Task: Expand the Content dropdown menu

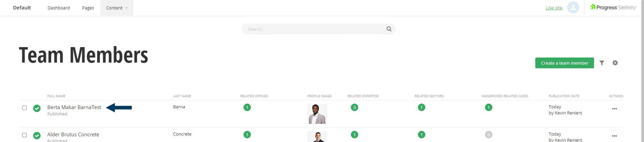Action: [117, 8]
